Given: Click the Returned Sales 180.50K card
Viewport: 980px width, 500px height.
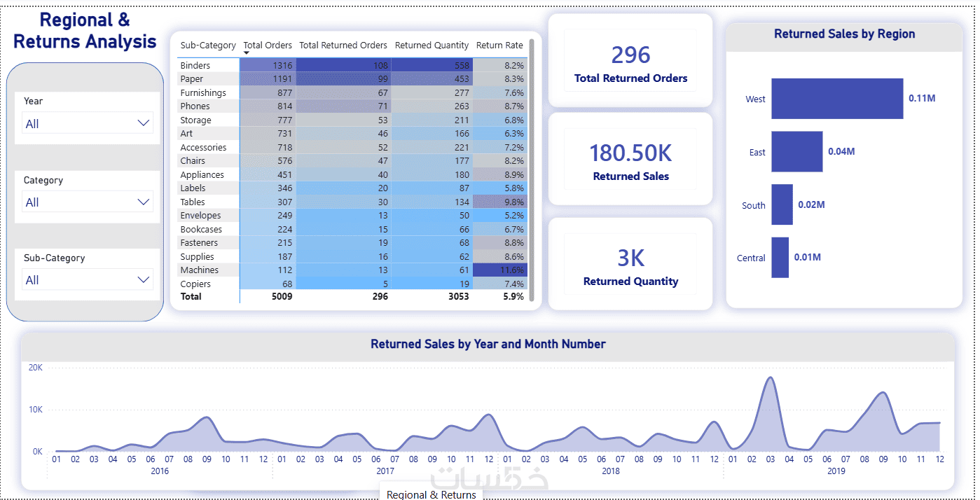Looking at the screenshot, I should 630,160.
